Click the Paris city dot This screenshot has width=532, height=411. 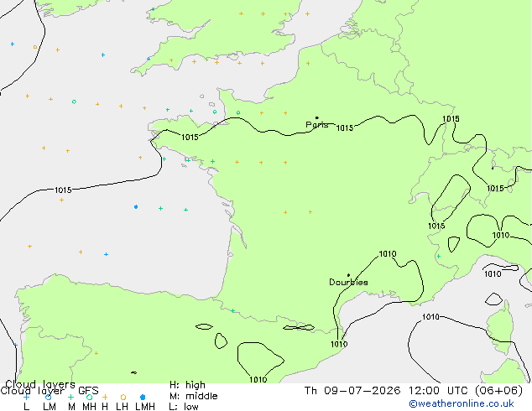(317, 118)
